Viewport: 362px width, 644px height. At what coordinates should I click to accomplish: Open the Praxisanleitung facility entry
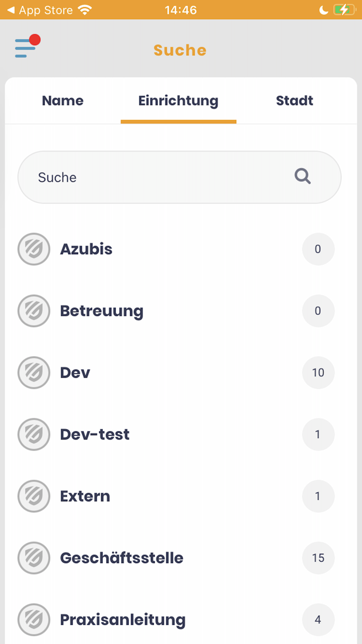(x=123, y=620)
